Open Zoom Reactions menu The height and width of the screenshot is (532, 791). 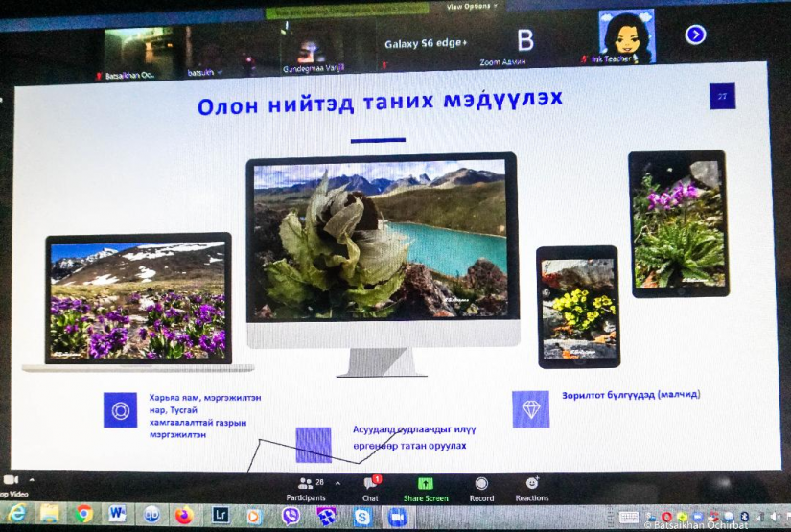(x=532, y=489)
